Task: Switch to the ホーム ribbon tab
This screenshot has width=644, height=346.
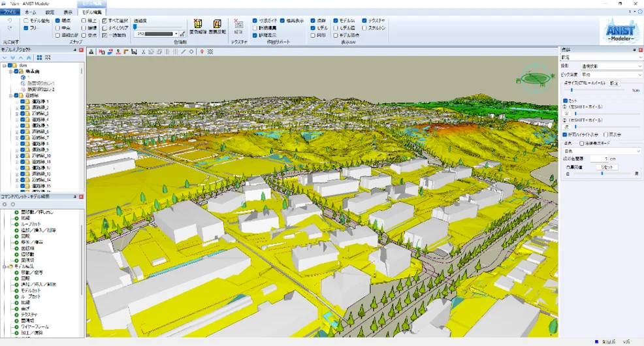Action: pos(31,12)
